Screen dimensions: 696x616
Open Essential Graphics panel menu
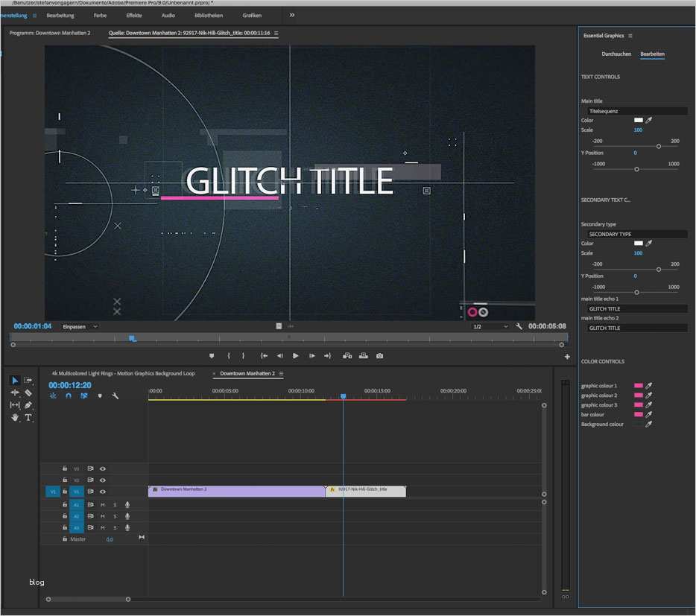pos(630,36)
